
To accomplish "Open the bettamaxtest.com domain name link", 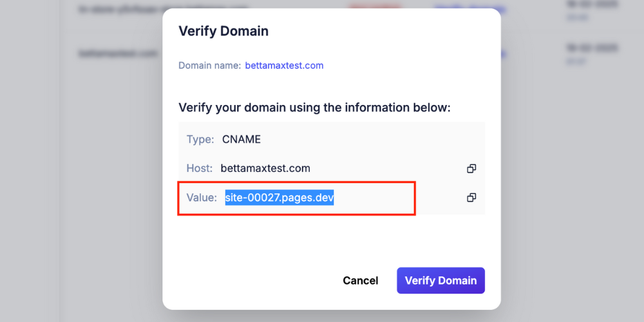I will tap(284, 66).
